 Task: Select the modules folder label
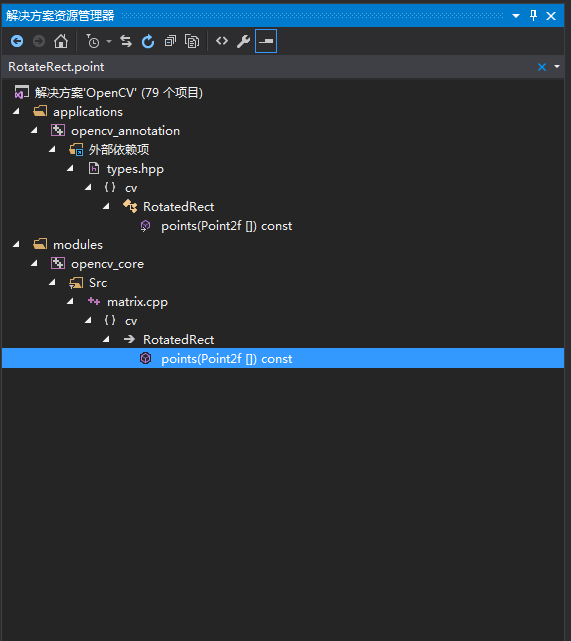[78, 245]
